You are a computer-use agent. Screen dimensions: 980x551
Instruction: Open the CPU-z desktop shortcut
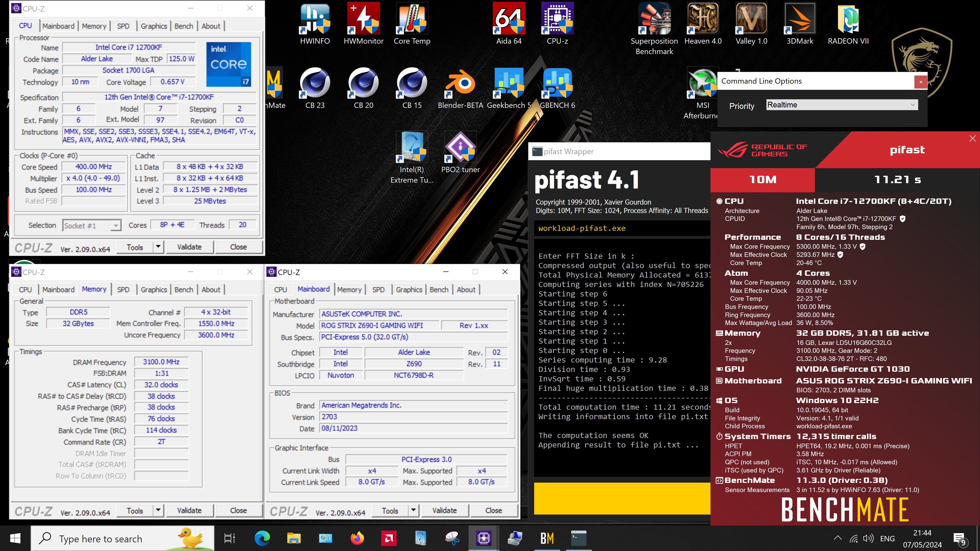(557, 24)
